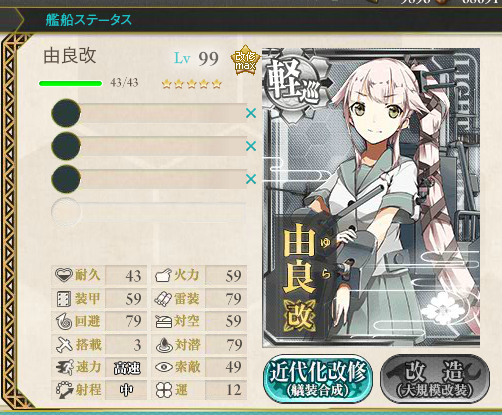Click the eye icon beside 索敵
The width and height of the screenshot is (502, 415).
tap(164, 367)
